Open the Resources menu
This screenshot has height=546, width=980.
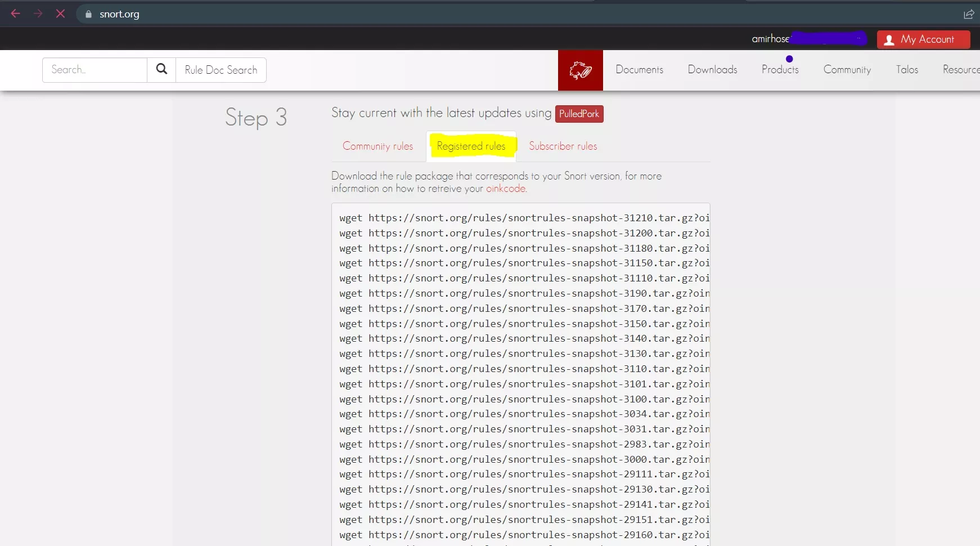[x=961, y=70]
